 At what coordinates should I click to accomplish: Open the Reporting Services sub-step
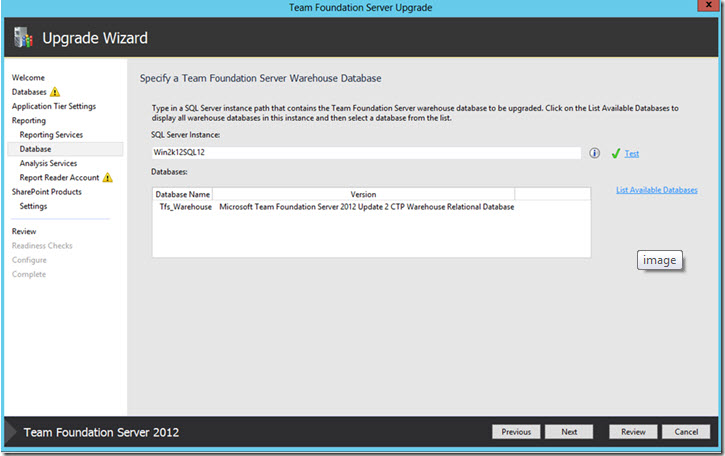[51, 135]
